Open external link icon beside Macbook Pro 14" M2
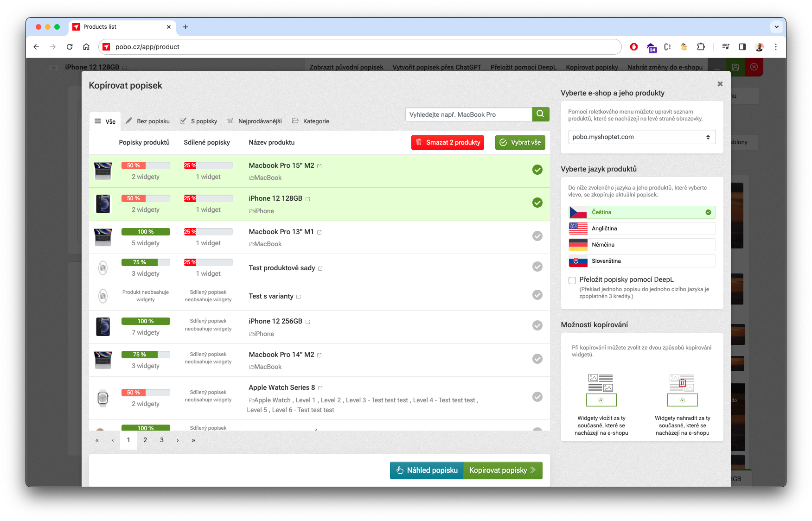The image size is (812, 521). 320,355
